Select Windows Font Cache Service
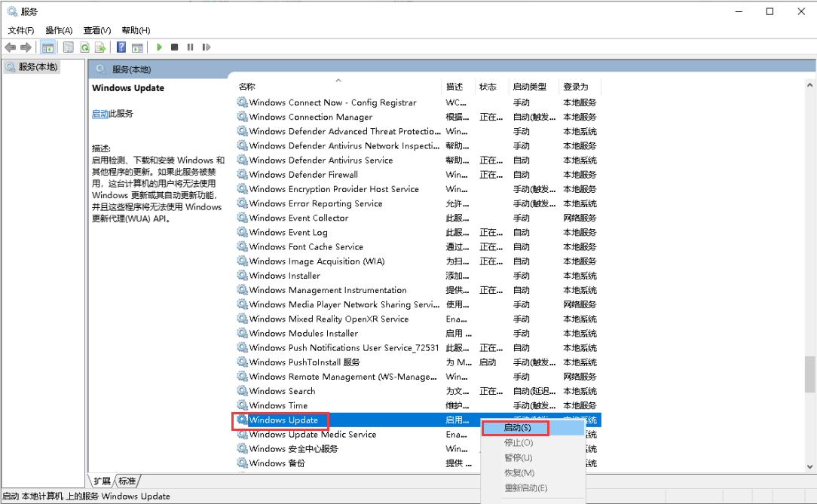Viewport: 817px width, 504px height. [x=418, y=247]
